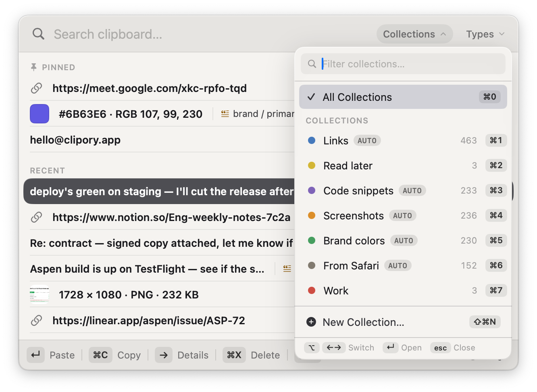Click the yellow dot of Read later
Image resolution: width=537 pixels, height=392 pixels.
click(x=312, y=165)
